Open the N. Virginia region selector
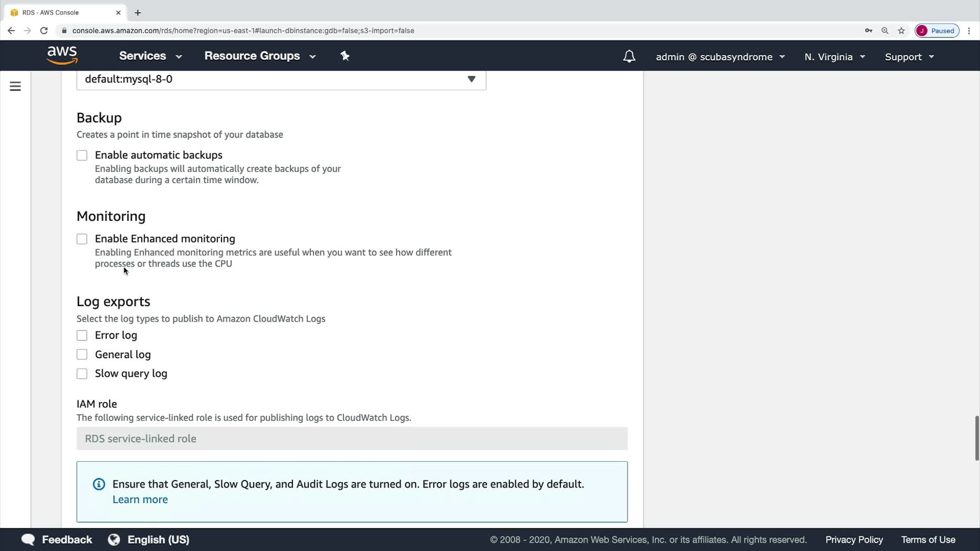This screenshot has height=551, width=980. coord(835,57)
